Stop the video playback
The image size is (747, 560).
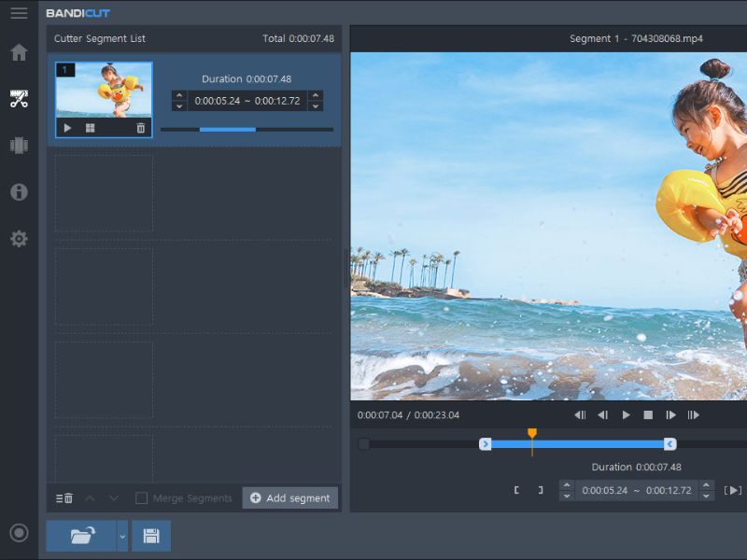[648, 415]
